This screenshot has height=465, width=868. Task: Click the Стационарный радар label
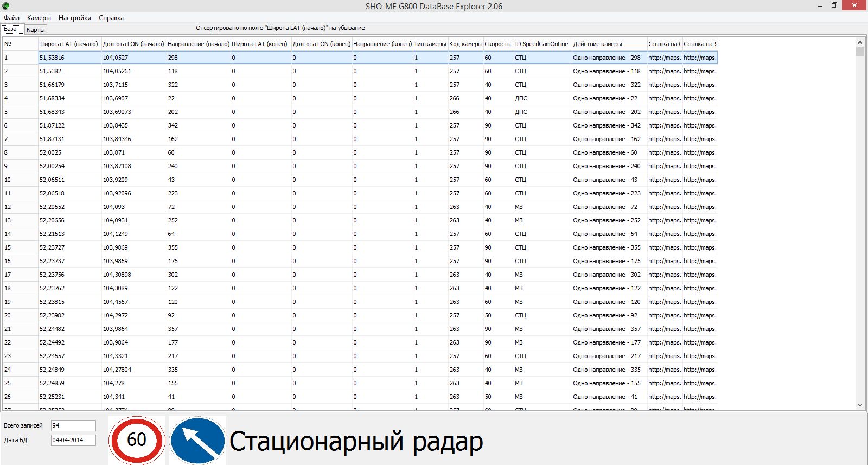tap(356, 442)
